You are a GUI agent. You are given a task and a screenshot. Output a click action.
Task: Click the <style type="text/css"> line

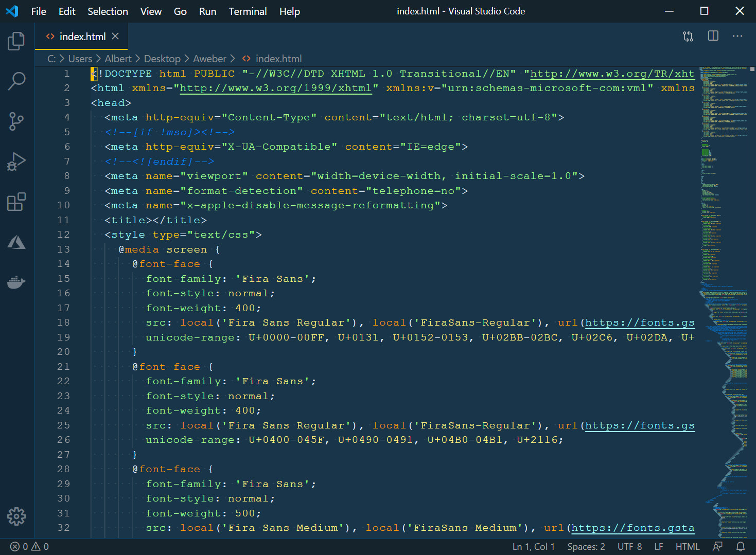183,235
